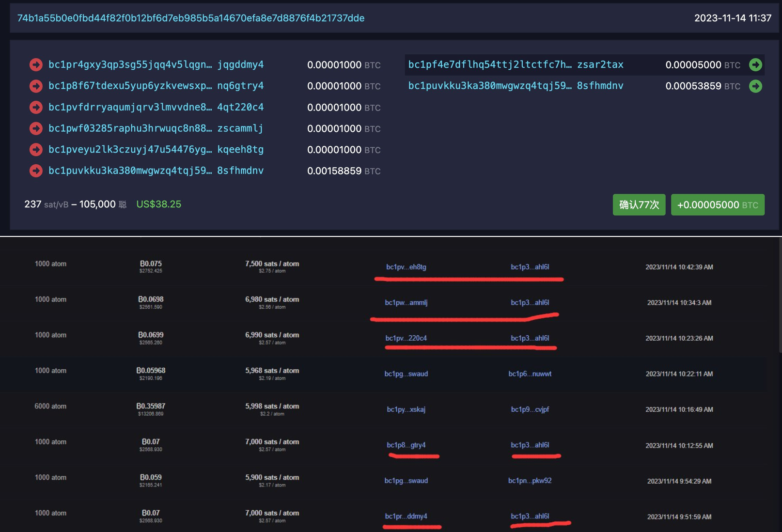782x532 pixels.
Task: Click green arrow icon for 0.00053859 BTC output
Action: pos(755,86)
